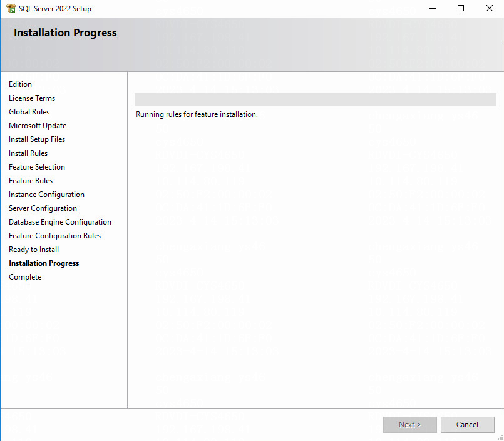
Task: Select the Instance Configuration step
Action: coord(46,195)
